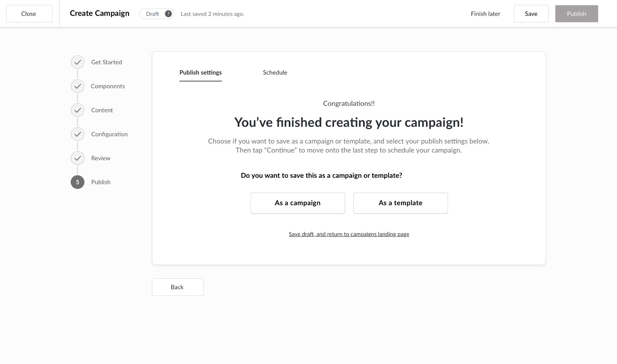Viewport: 617px width, 364px height.
Task: Close the Create Campaign wizard
Action: click(29, 14)
